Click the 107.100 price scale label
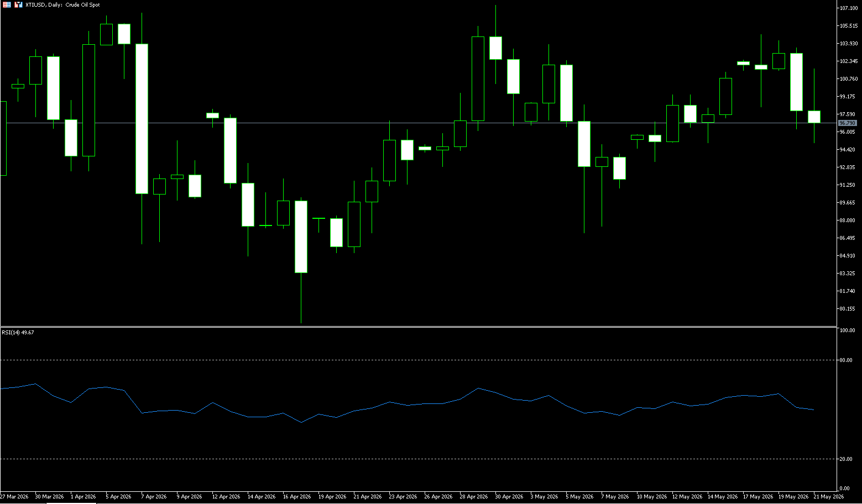Image resolution: width=862 pixels, height=504 pixels. (849, 8)
